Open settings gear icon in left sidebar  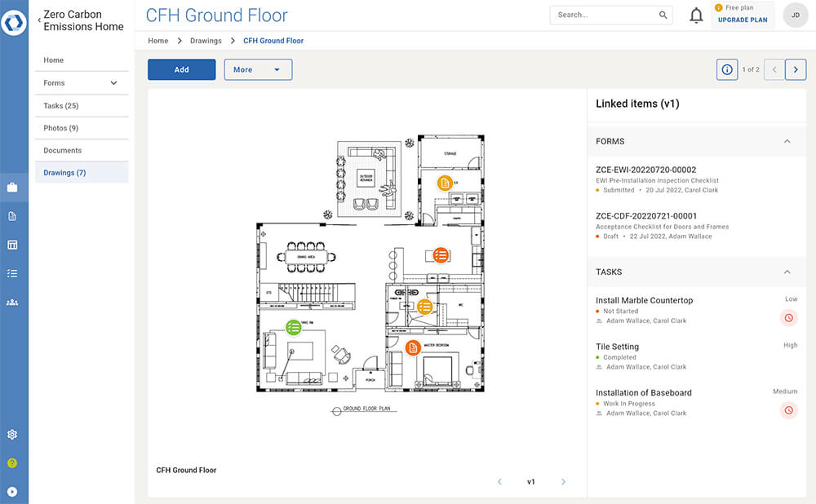point(12,435)
